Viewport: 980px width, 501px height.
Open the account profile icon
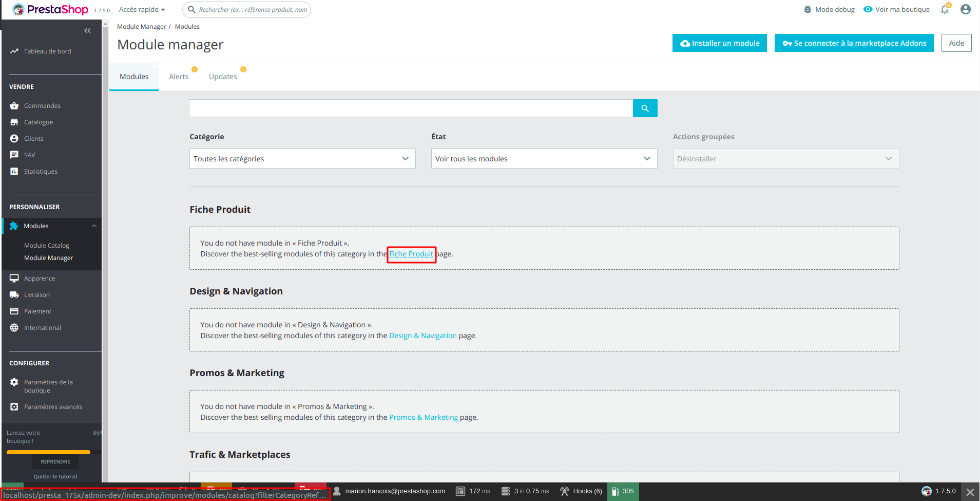point(966,9)
